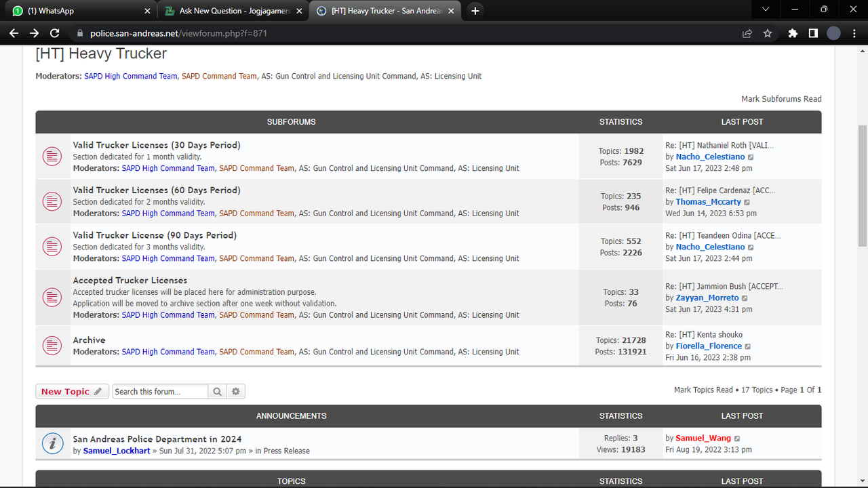Open tab search chevron in title bar
Image resolution: width=868 pixels, height=488 pixels.
[766, 9]
